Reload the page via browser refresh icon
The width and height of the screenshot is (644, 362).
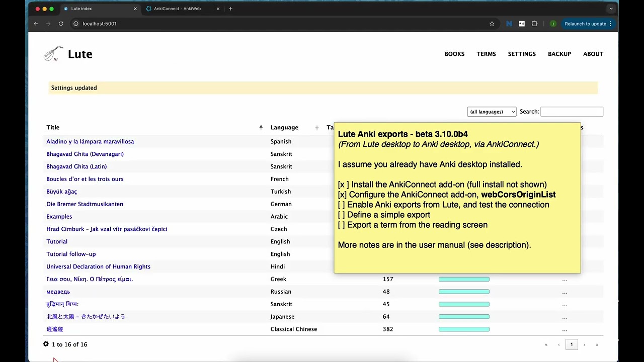(61, 24)
